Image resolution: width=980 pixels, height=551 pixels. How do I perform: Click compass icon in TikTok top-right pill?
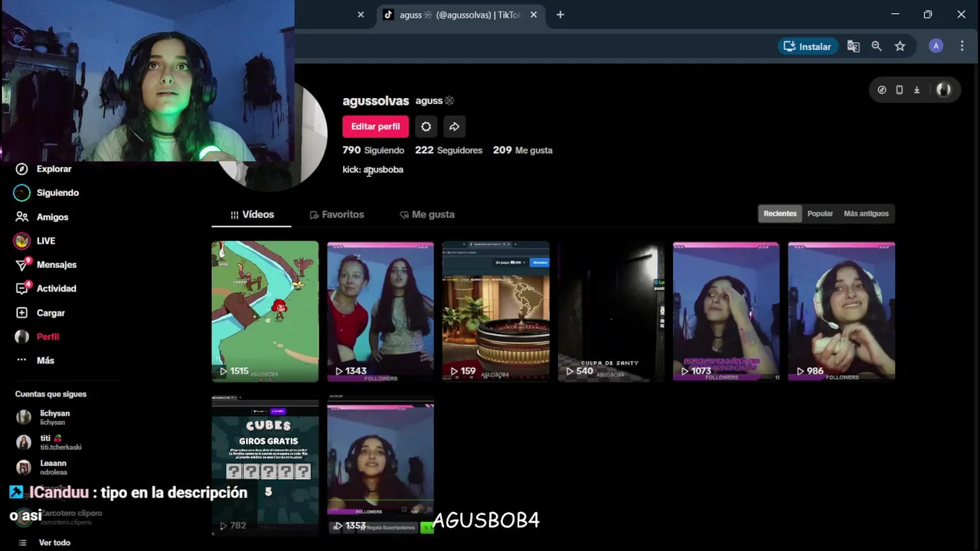pos(882,90)
